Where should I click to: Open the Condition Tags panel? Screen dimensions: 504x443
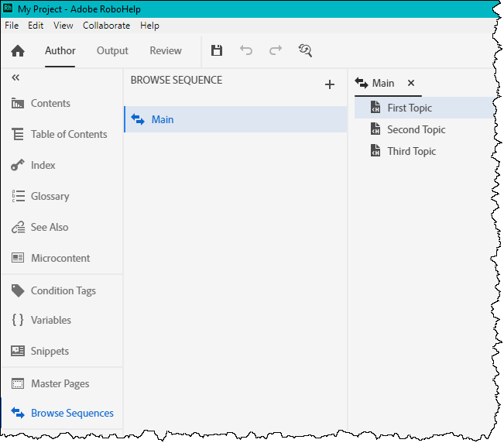click(63, 291)
